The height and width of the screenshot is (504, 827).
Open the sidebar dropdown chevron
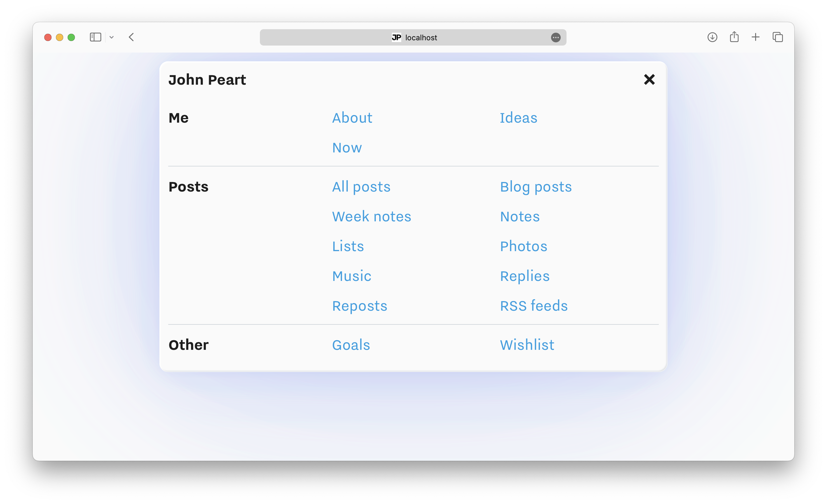[112, 37]
